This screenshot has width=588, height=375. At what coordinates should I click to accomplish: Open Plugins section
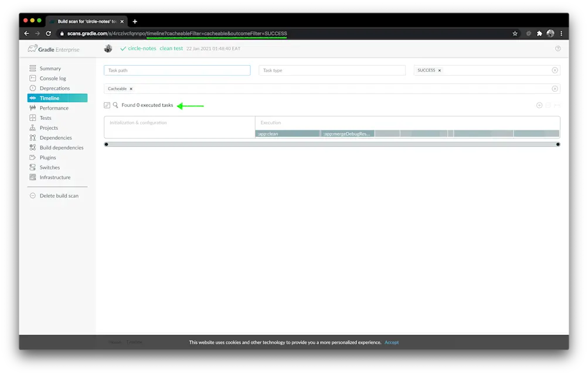pos(47,157)
